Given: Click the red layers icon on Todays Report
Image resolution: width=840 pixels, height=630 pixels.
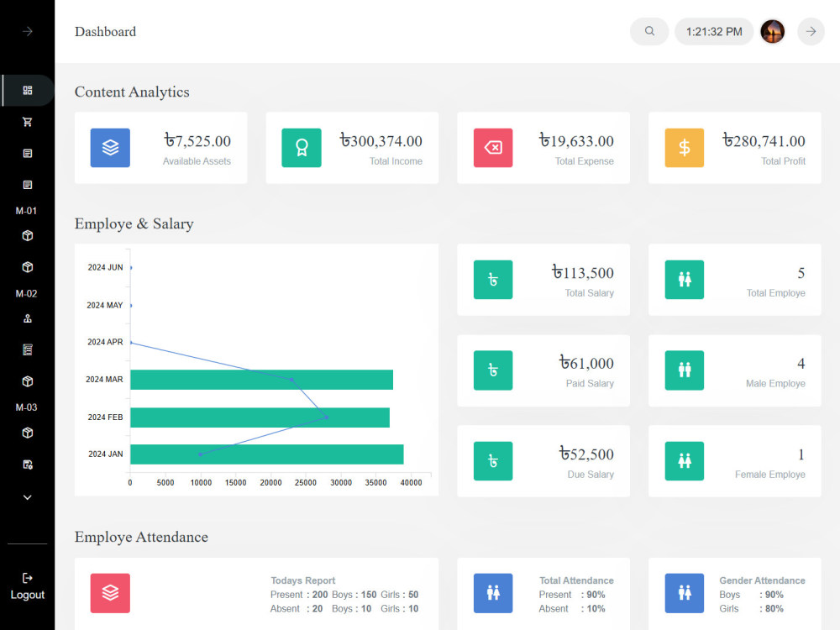Looking at the screenshot, I should [x=110, y=593].
